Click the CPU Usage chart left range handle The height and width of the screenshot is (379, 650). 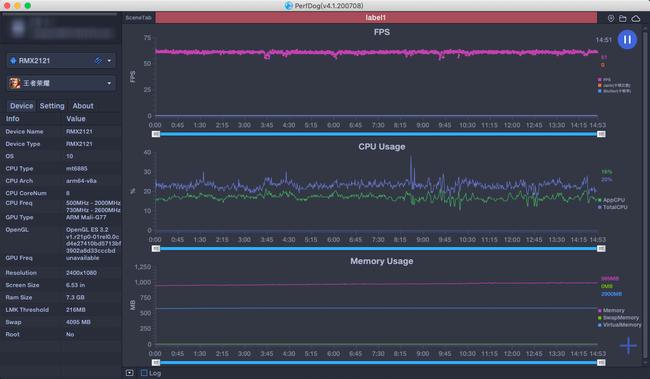(156, 248)
